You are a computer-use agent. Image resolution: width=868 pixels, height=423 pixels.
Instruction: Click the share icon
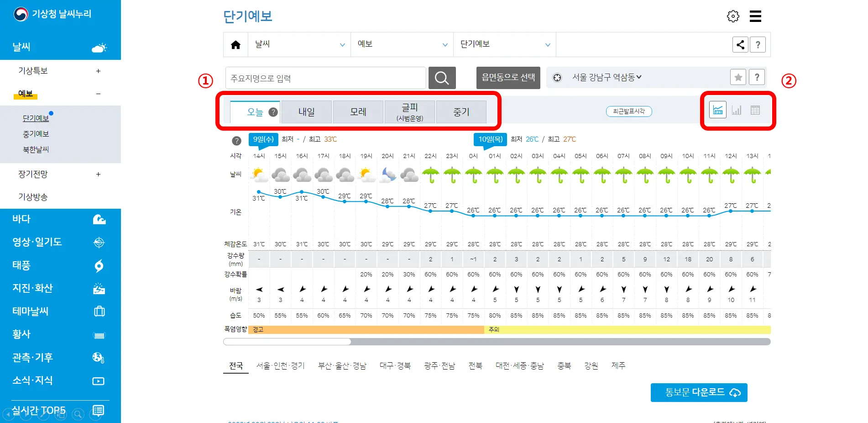pos(740,44)
